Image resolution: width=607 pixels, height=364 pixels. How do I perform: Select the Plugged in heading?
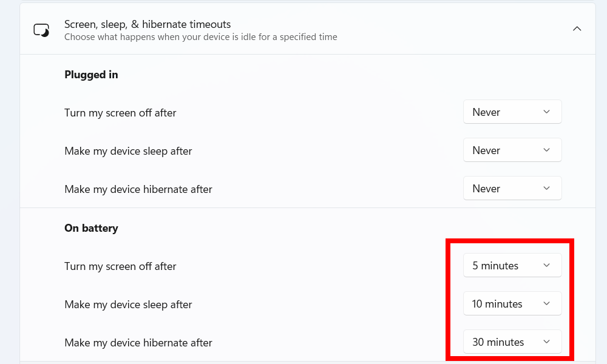(x=91, y=75)
